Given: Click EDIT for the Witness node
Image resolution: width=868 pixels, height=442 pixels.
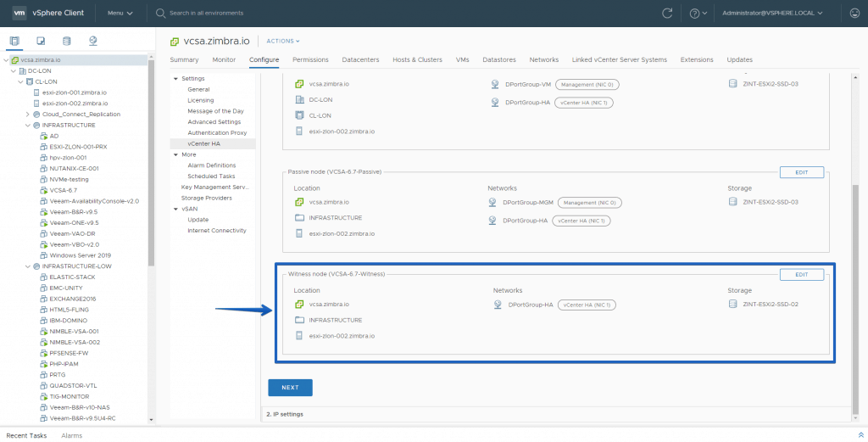Looking at the screenshot, I should click(x=802, y=274).
